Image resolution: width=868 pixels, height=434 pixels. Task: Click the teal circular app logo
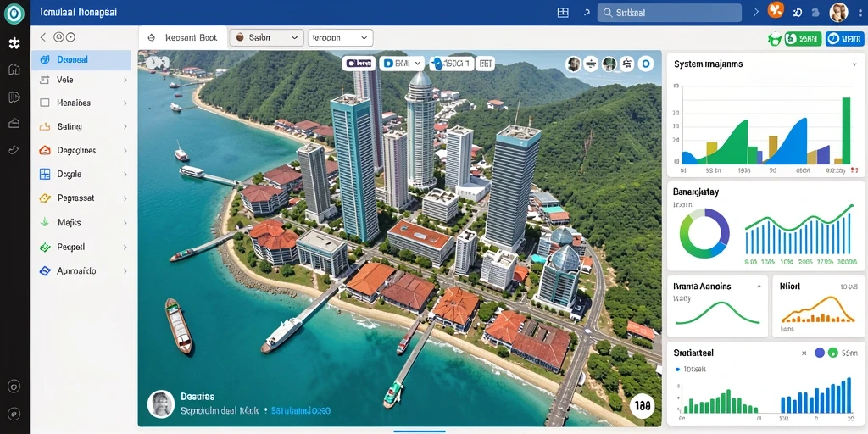pos(14,14)
